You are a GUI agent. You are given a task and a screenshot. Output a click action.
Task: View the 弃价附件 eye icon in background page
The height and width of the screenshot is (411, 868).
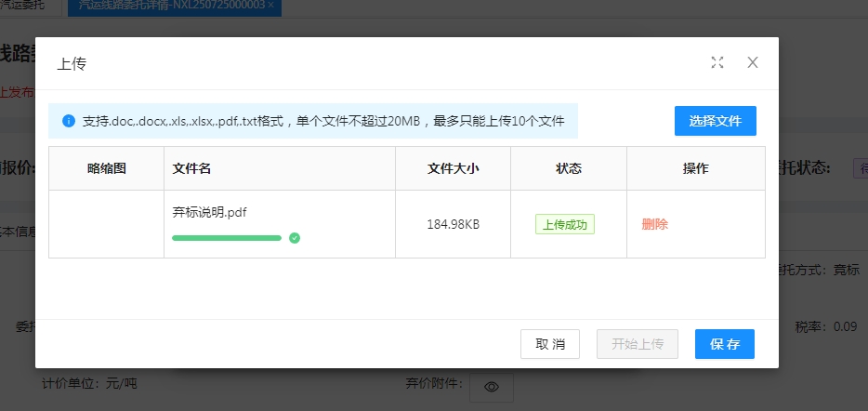pos(491,387)
